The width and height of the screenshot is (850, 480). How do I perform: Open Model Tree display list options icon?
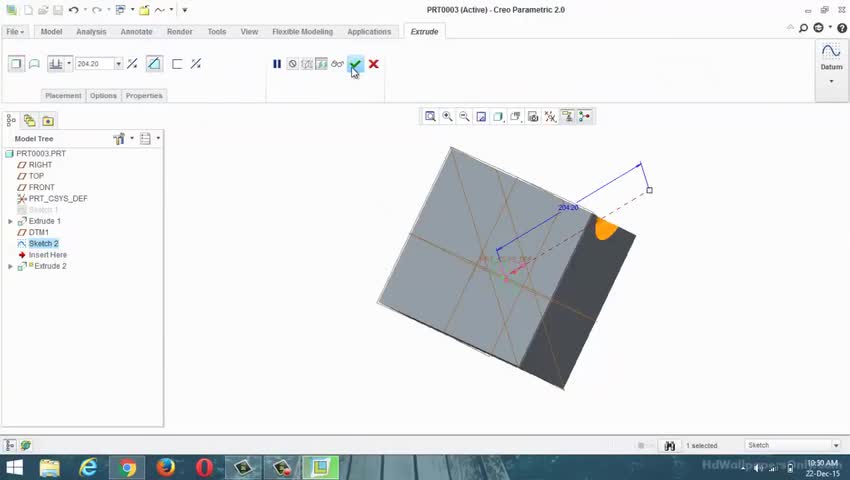pos(145,139)
